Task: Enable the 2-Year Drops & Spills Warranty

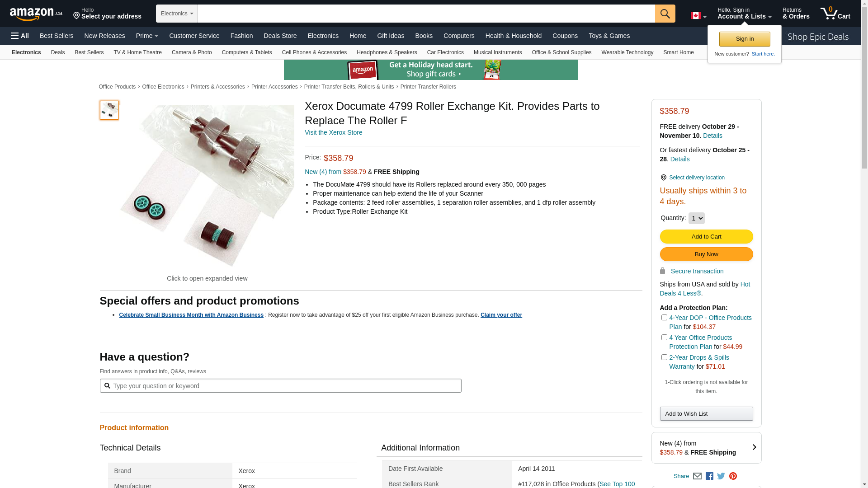Action: (x=664, y=357)
